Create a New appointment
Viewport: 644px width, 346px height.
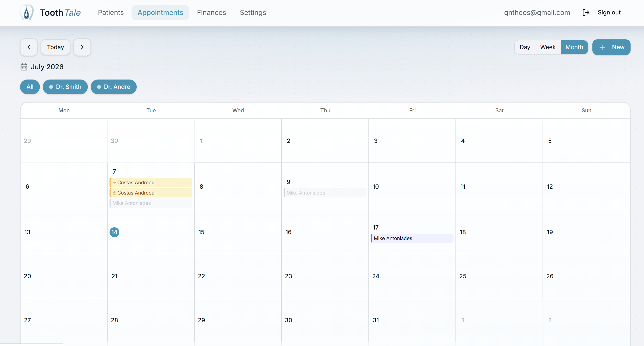coord(611,47)
